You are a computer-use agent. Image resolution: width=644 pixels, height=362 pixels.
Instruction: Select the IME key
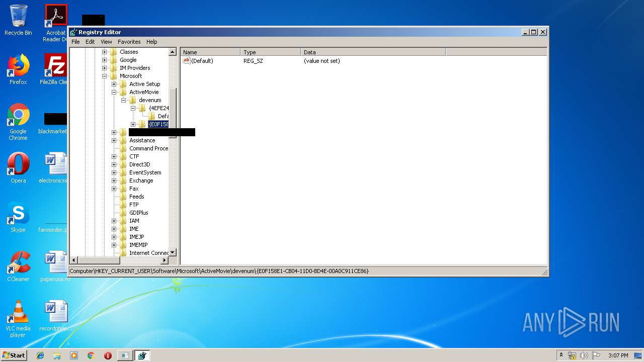point(134,229)
